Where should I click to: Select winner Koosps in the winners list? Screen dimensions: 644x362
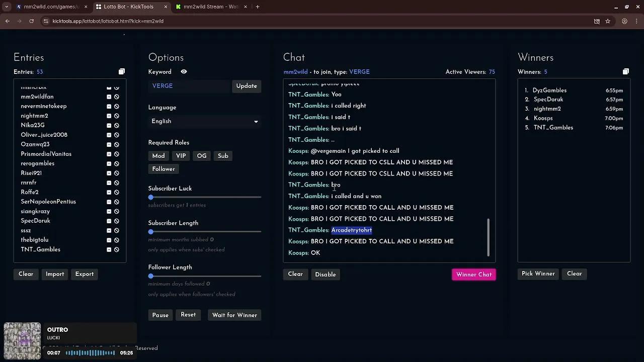click(543, 118)
